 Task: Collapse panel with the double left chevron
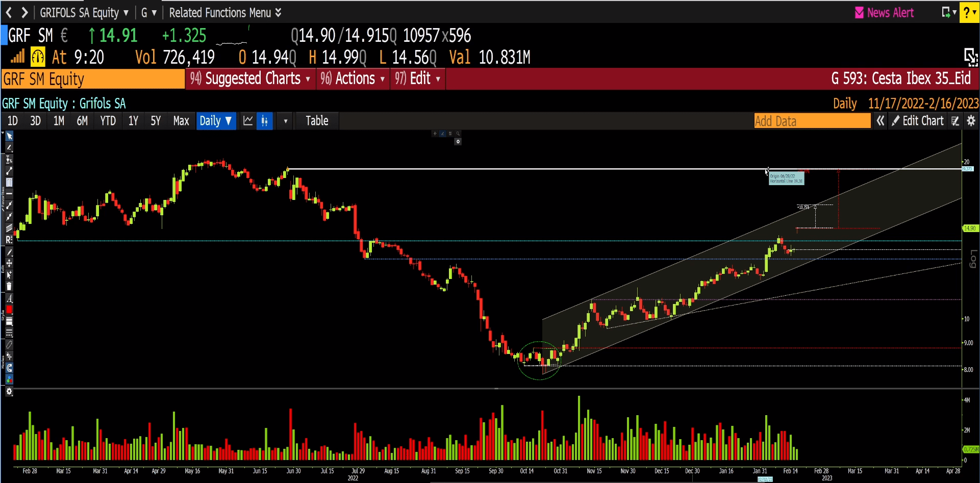click(x=881, y=121)
